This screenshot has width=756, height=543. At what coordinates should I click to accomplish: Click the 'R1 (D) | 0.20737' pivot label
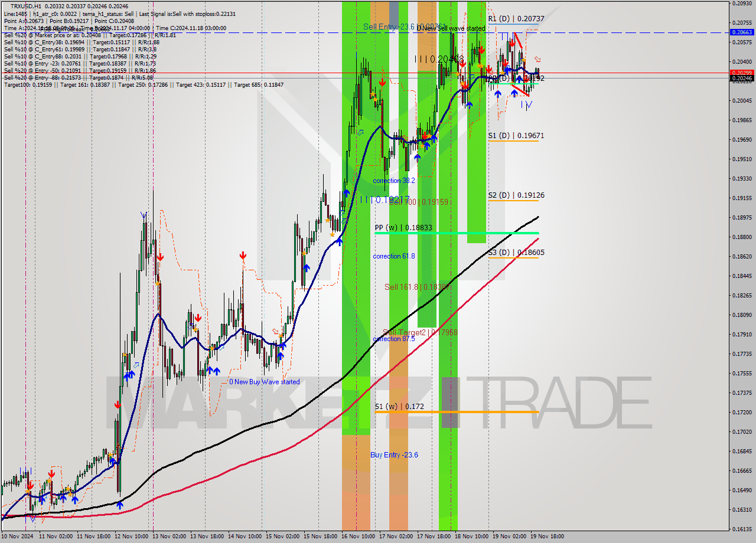click(516, 19)
